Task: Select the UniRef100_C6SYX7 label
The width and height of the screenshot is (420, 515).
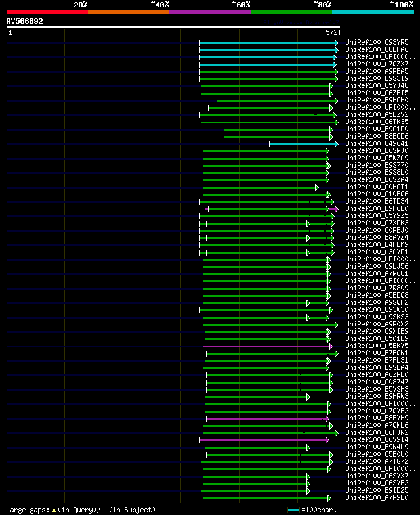Action: 377,476
